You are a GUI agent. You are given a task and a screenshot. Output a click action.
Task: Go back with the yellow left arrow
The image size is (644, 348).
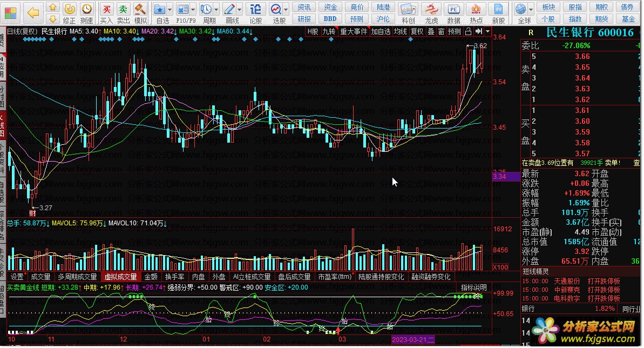pos(33,13)
